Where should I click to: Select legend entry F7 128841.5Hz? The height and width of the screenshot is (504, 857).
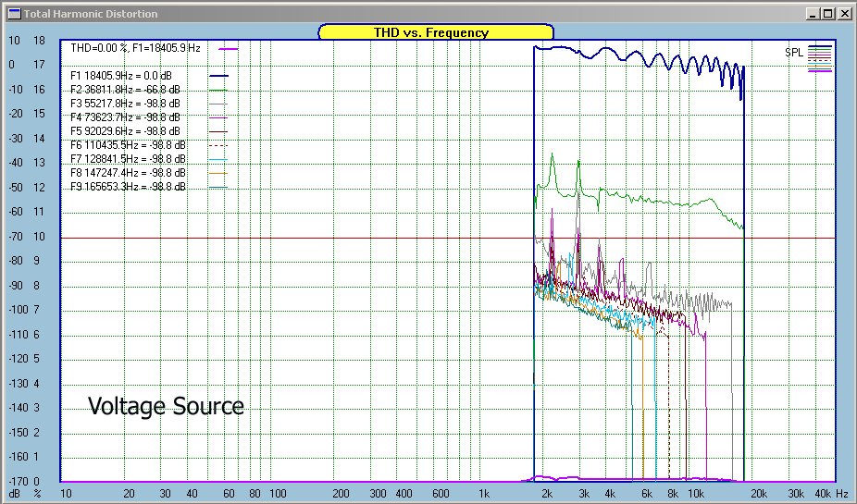pyautogui.click(x=128, y=159)
